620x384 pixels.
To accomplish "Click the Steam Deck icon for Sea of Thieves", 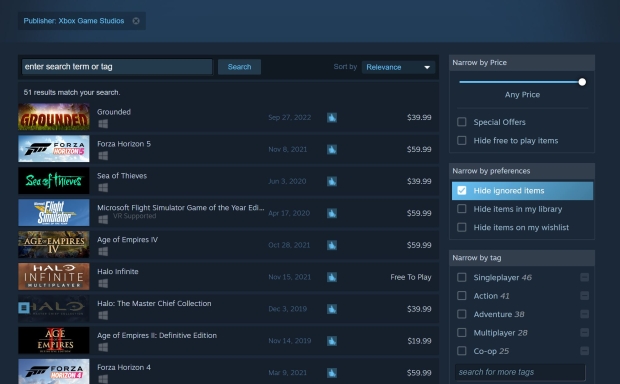I will point(332,181).
